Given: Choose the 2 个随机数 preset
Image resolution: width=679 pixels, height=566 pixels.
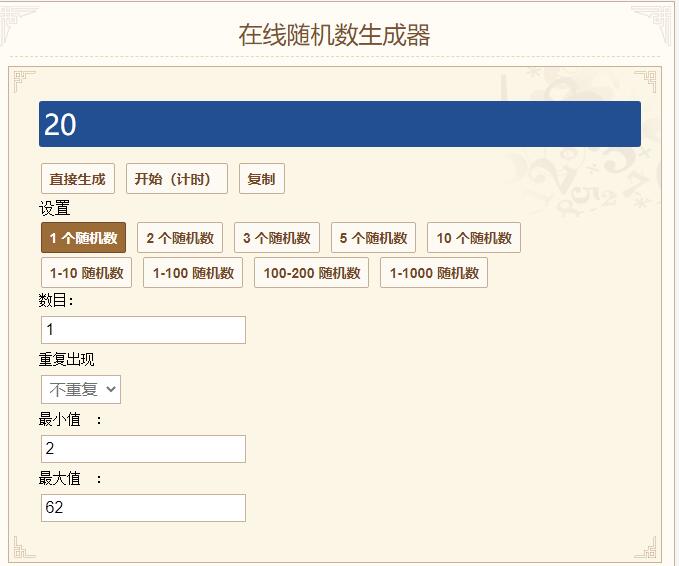Looking at the screenshot, I should pos(180,238).
